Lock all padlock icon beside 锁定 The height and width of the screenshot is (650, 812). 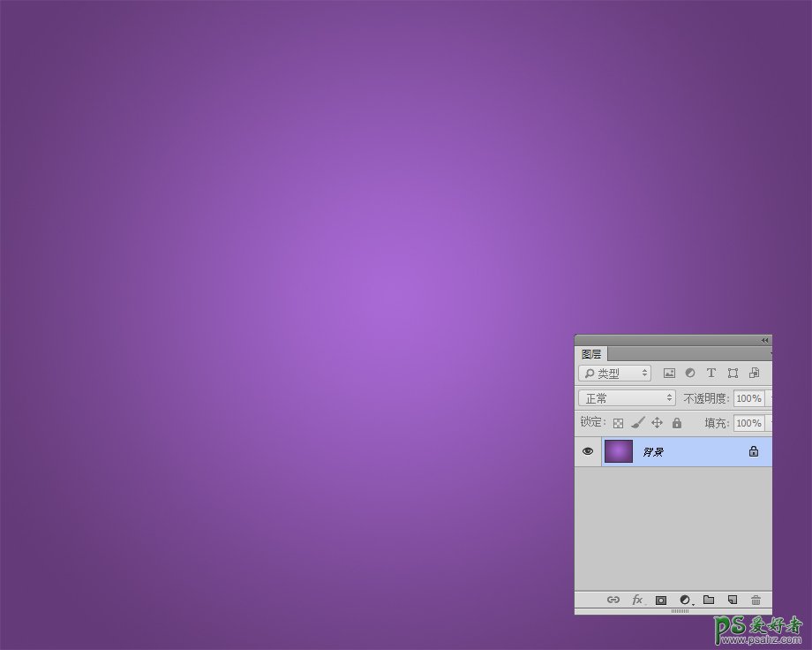[677, 423]
